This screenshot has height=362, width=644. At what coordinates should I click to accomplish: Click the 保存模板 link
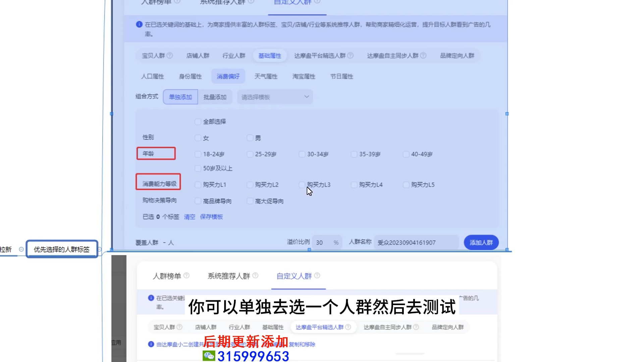pyautogui.click(x=211, y=217)
